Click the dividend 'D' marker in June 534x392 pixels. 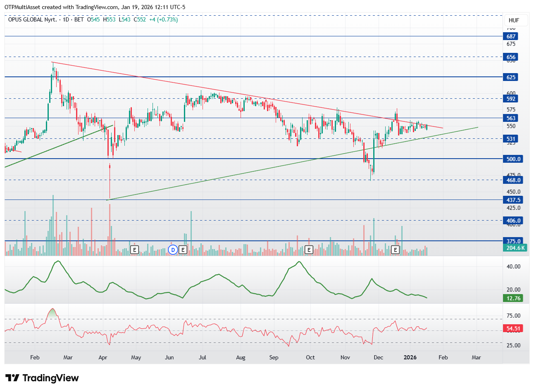click(x=173, y=249)
